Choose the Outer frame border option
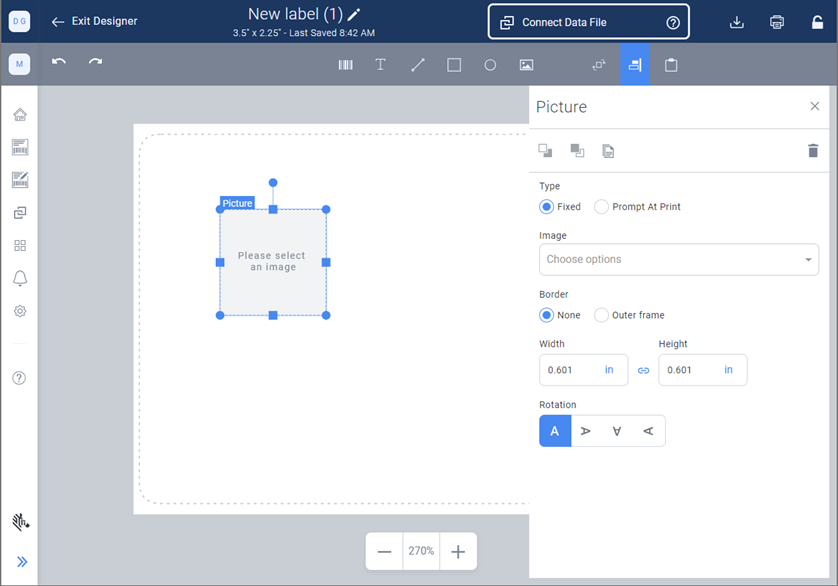Viewport: 838px width, 586px height. click(601, 315)
